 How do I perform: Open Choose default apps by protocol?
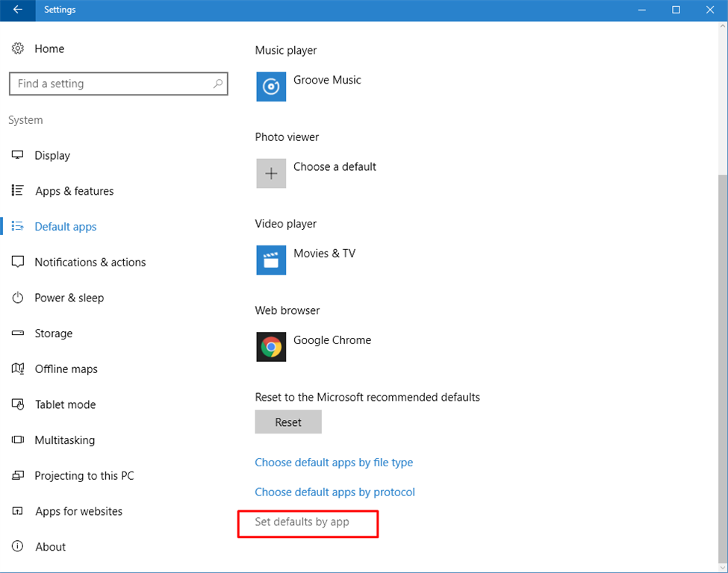coord(335,492)
